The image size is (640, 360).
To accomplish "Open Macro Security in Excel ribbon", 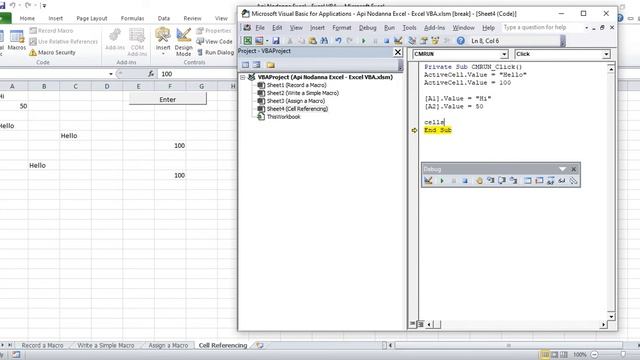I will pos(52,52).
